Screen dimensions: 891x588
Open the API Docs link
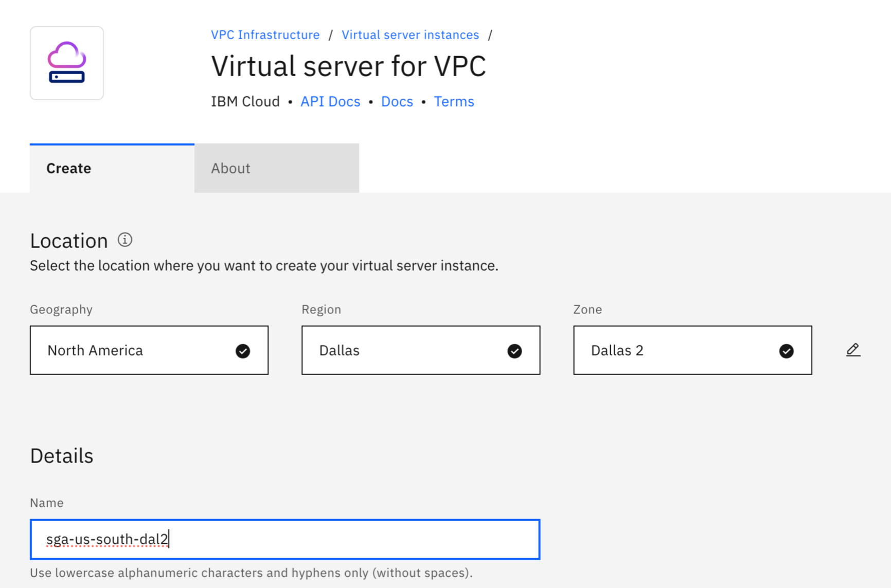330,101
